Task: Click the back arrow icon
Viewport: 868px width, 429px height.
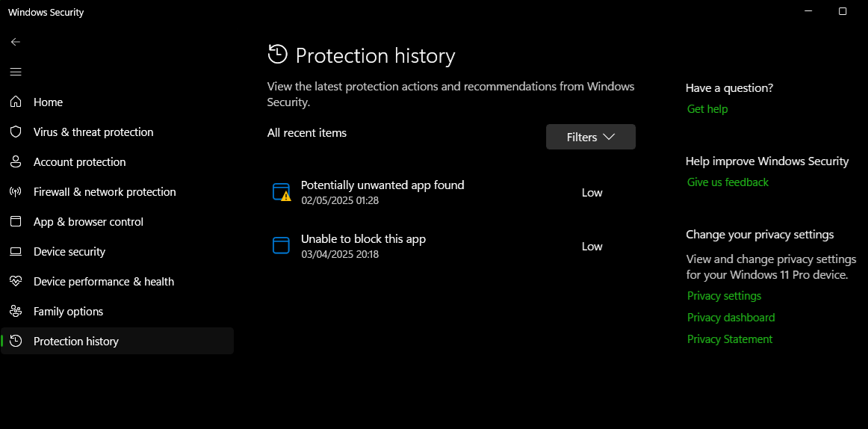Action: click(x=16, y=42)
